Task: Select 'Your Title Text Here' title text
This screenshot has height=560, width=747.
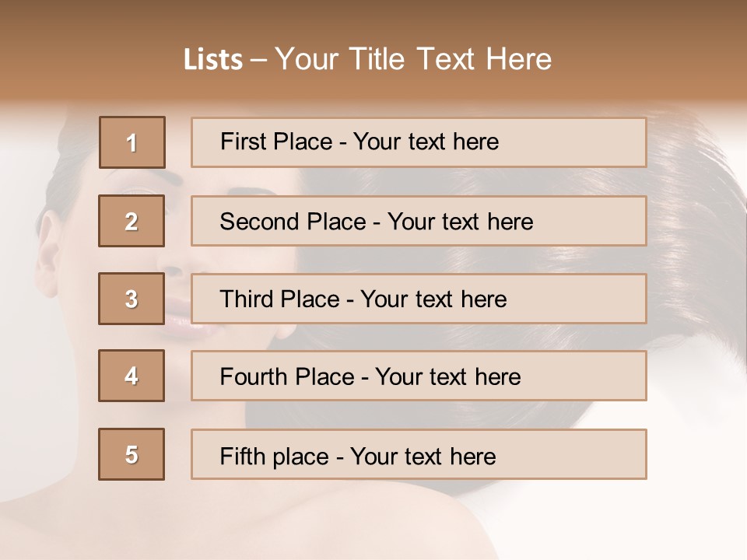Action: (413, 59)
